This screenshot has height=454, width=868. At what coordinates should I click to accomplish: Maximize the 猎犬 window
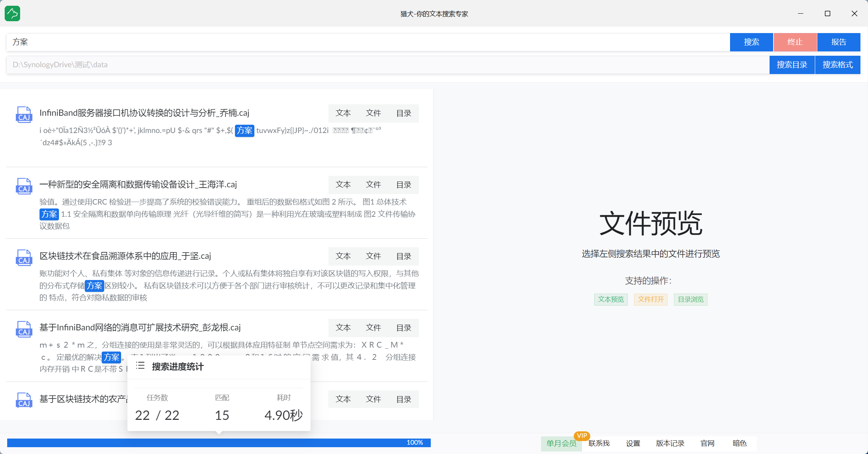point(827,14)
